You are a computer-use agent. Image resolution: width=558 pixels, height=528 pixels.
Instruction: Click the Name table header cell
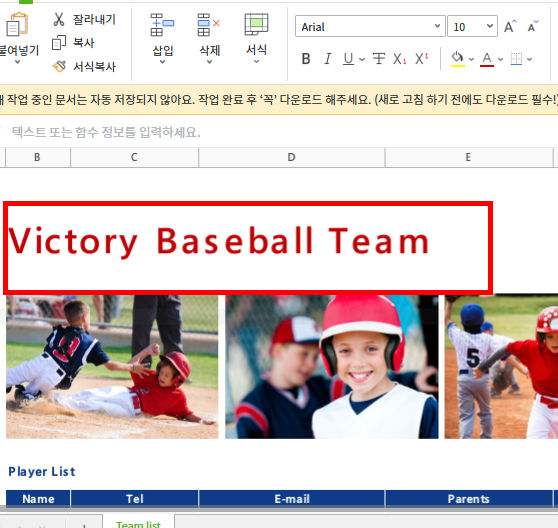pos(38,499)
